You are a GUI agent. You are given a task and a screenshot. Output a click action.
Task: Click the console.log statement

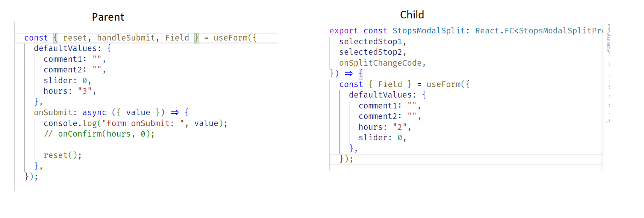pos(135,123)
